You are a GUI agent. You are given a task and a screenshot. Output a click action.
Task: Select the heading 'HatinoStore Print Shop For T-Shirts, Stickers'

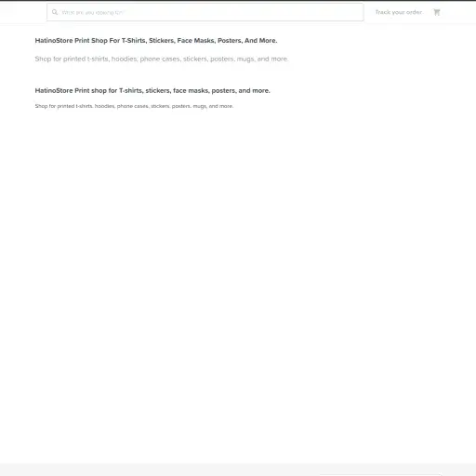click(156, 41)
